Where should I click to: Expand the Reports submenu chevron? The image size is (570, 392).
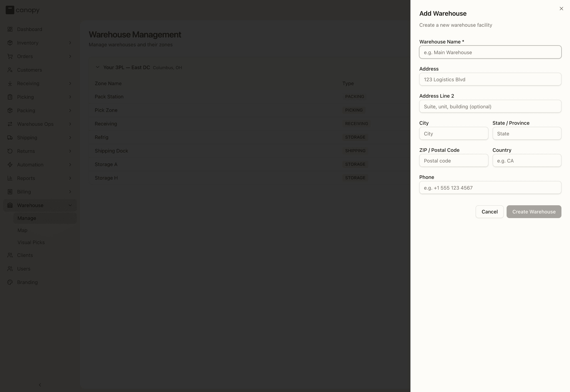point(70,178)
